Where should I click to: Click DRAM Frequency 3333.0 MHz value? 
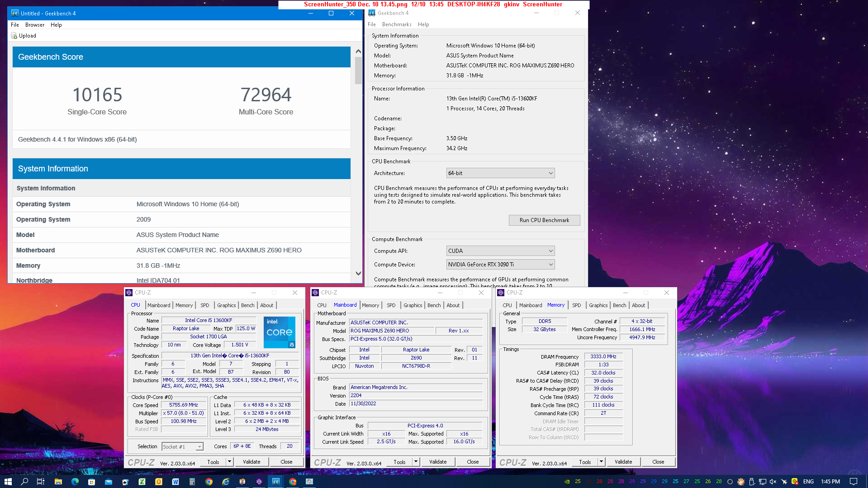pos(603,356)
